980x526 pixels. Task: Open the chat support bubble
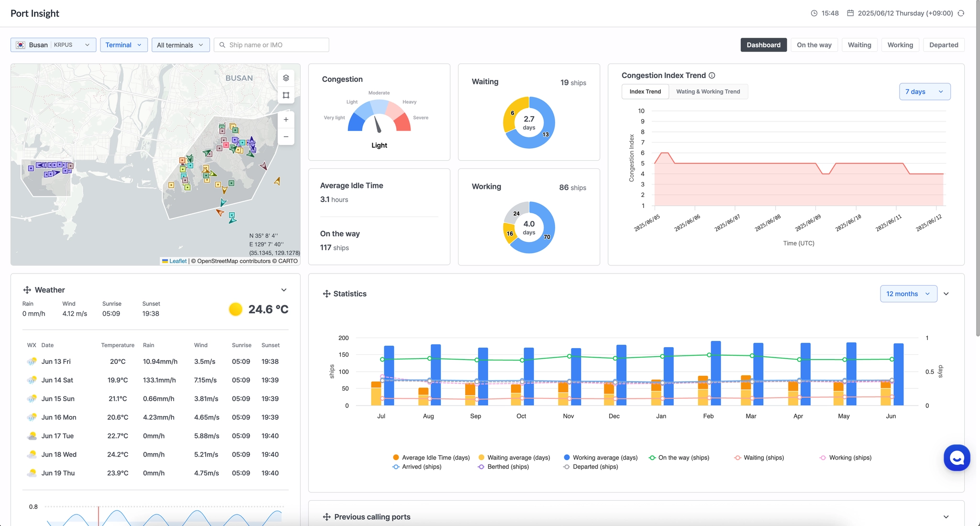957,458
